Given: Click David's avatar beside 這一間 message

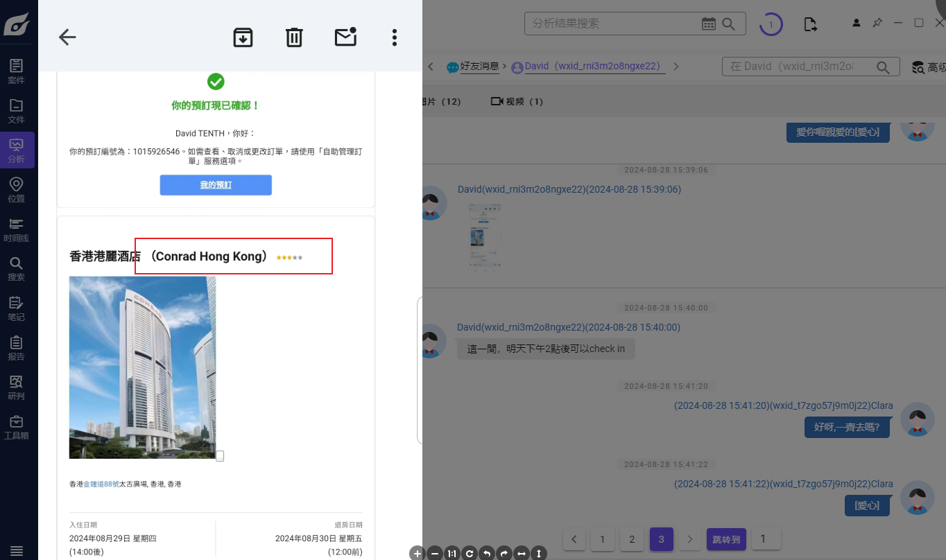Looking at the screenshot, I should [434, 341].
